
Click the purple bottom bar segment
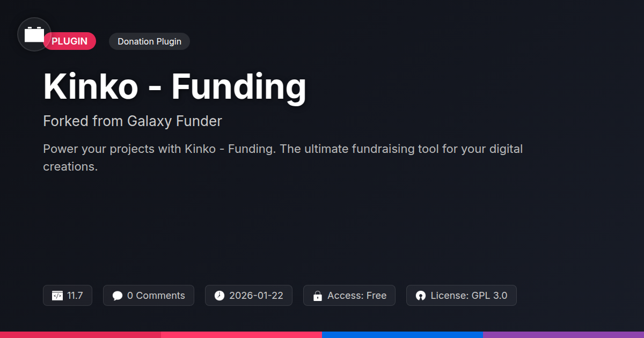(563, 334)
